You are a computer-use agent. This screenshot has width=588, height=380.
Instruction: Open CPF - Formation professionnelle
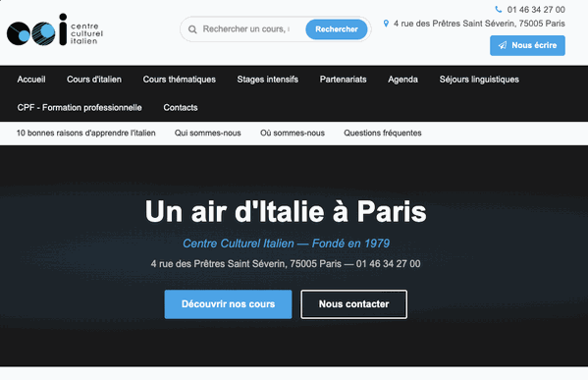(80, 108)
